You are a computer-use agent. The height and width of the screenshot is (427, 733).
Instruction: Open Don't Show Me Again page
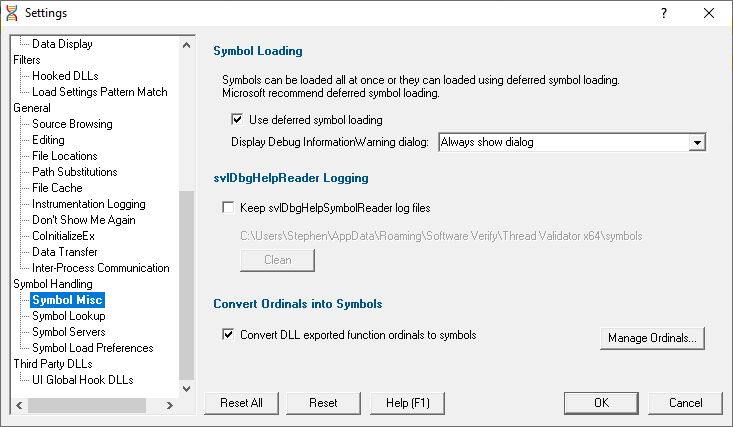click(x=84, y=220)
